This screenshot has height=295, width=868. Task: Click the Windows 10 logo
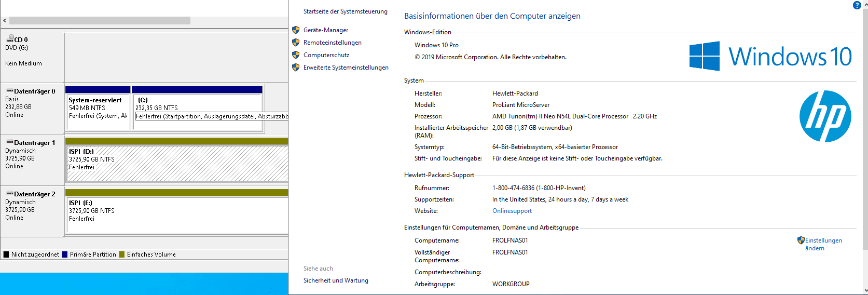coord(770,56)
